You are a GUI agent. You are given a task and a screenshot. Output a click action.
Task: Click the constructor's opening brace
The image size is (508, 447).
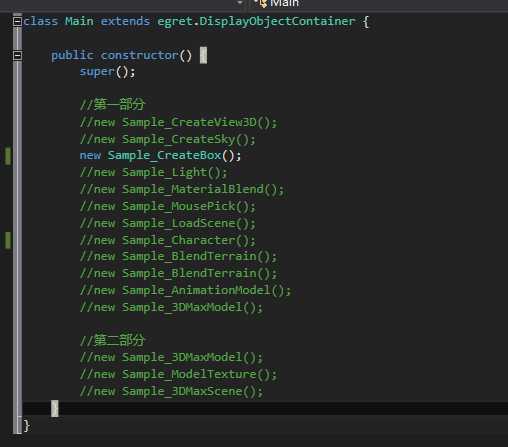(203, 55)
